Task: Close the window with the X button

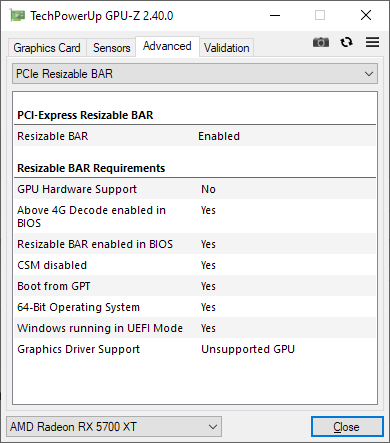Action: 366,15
